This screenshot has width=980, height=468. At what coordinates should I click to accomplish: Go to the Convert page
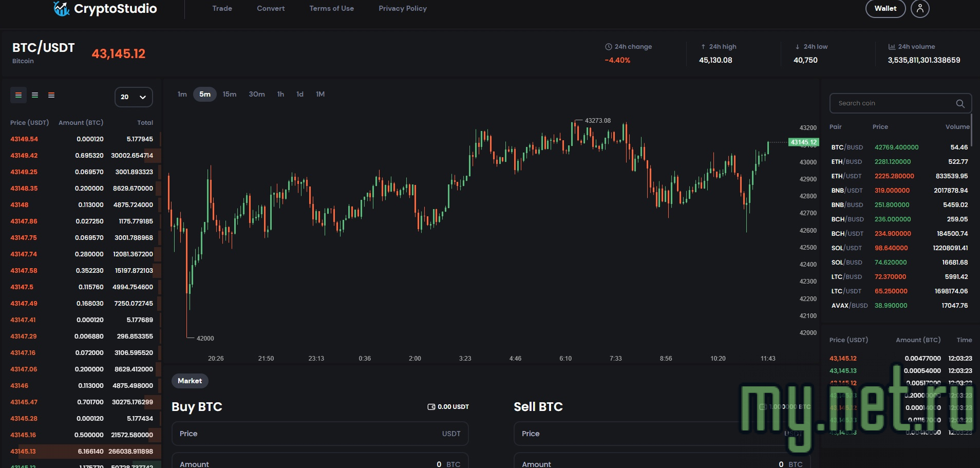click(x=271, y=9)
